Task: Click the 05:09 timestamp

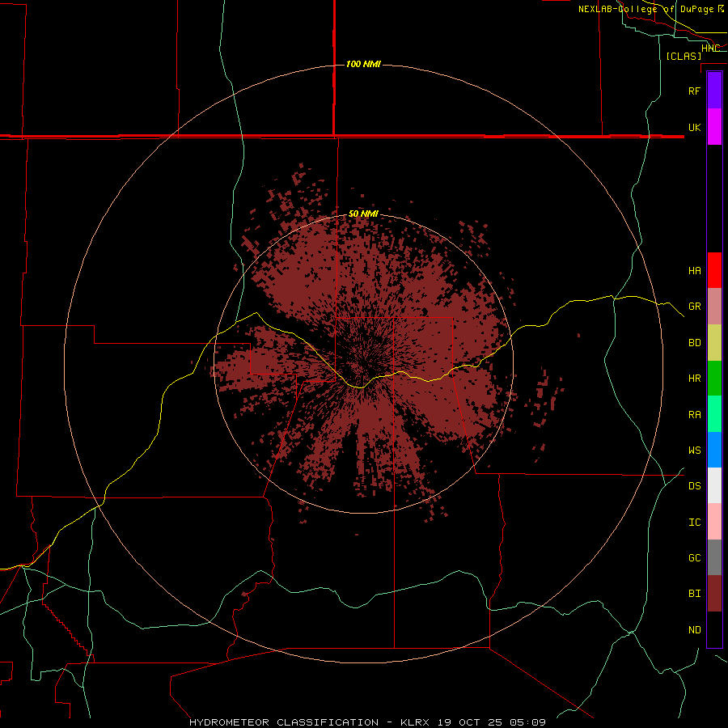Action: point(527,722)
